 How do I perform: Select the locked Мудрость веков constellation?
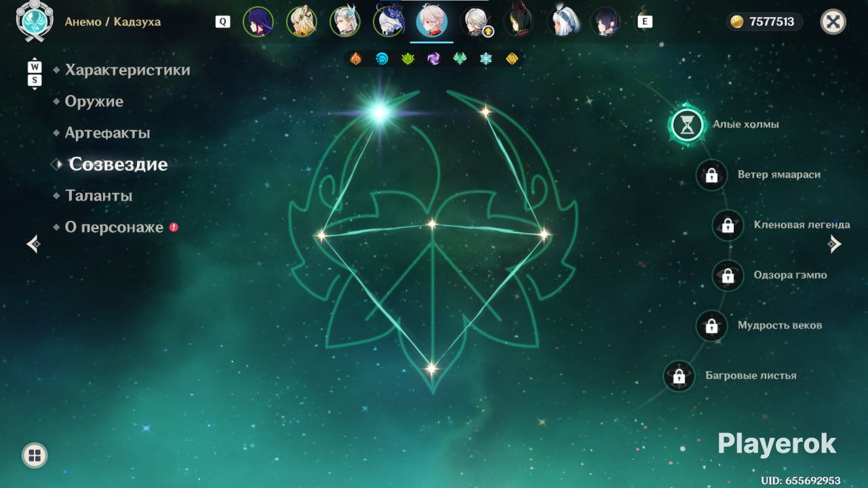tap(711, 325)
